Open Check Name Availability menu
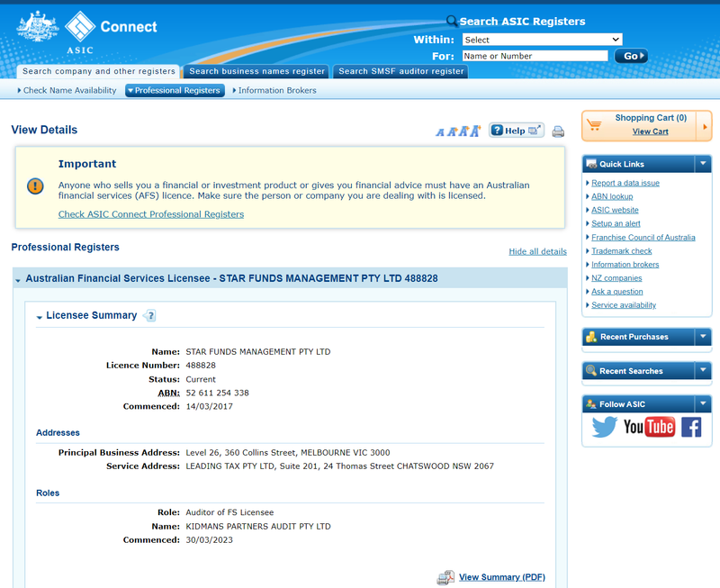The width and height of the screenshot is (720, 588). click(x=67, y=91)
